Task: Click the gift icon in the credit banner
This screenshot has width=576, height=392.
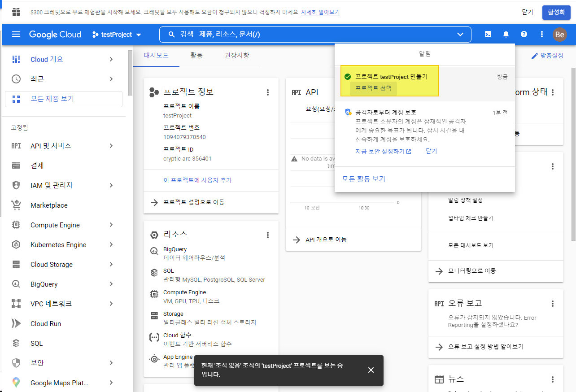Action: (16, 12)
